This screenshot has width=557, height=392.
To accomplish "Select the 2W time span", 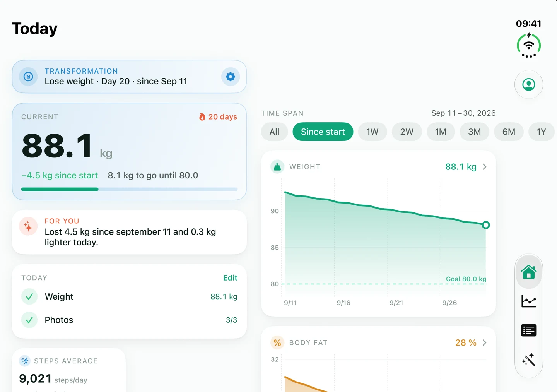I will (407, 132).
